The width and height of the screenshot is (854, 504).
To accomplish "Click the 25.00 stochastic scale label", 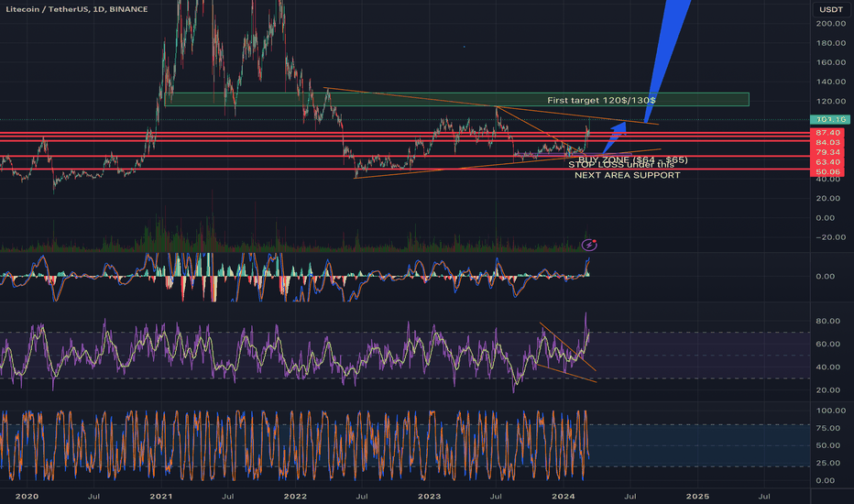I will click(827, 463).
